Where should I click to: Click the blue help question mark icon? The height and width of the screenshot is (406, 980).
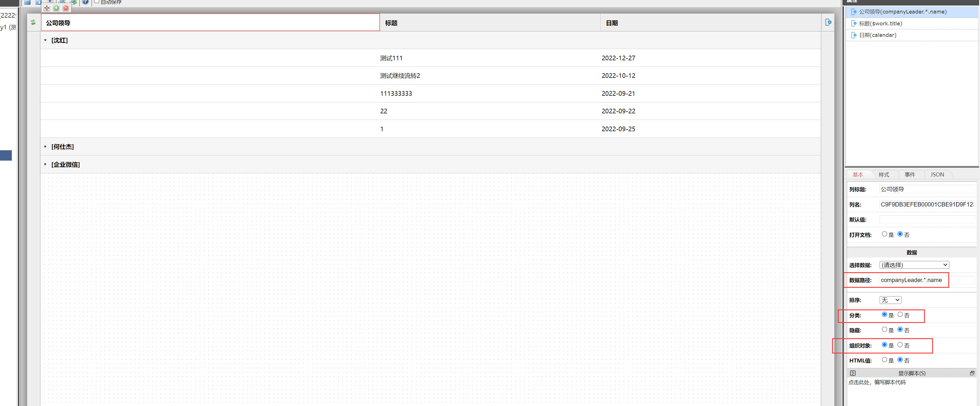(86, 2)
